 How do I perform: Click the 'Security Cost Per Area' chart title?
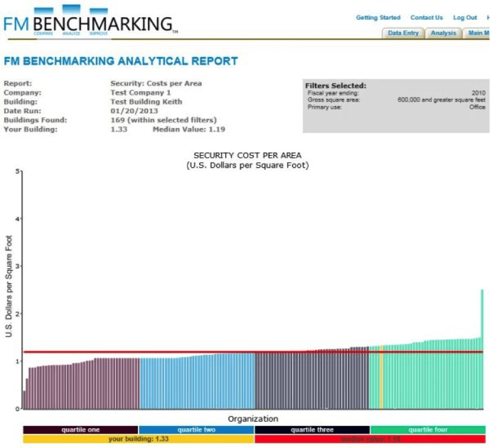247,156
